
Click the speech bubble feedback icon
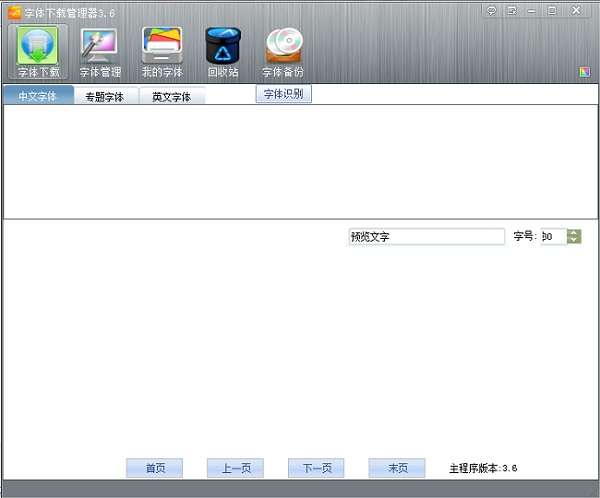click(491, 11)
